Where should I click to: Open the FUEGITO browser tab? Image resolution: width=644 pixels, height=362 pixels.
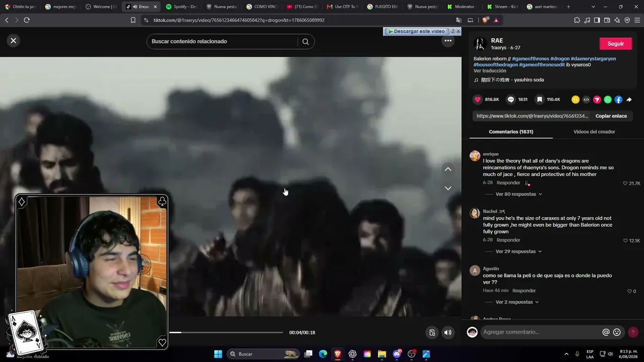tap(382, 7)
